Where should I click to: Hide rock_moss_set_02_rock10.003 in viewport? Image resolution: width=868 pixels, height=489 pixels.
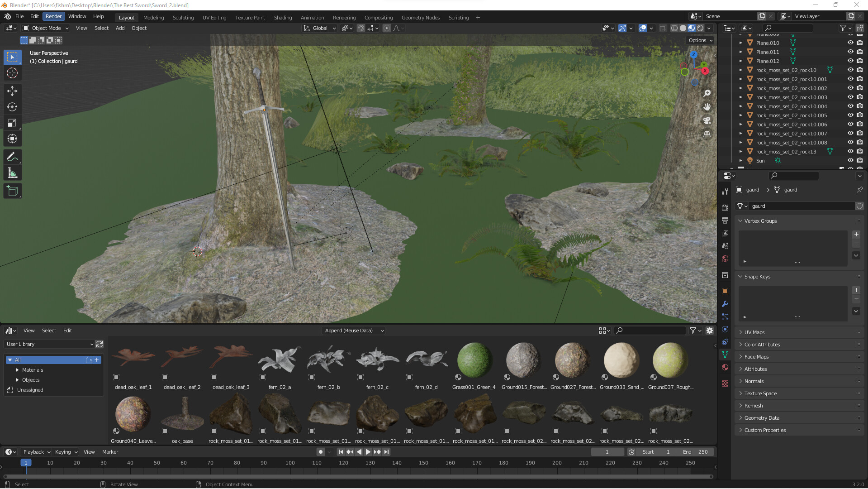coord(850,97)
